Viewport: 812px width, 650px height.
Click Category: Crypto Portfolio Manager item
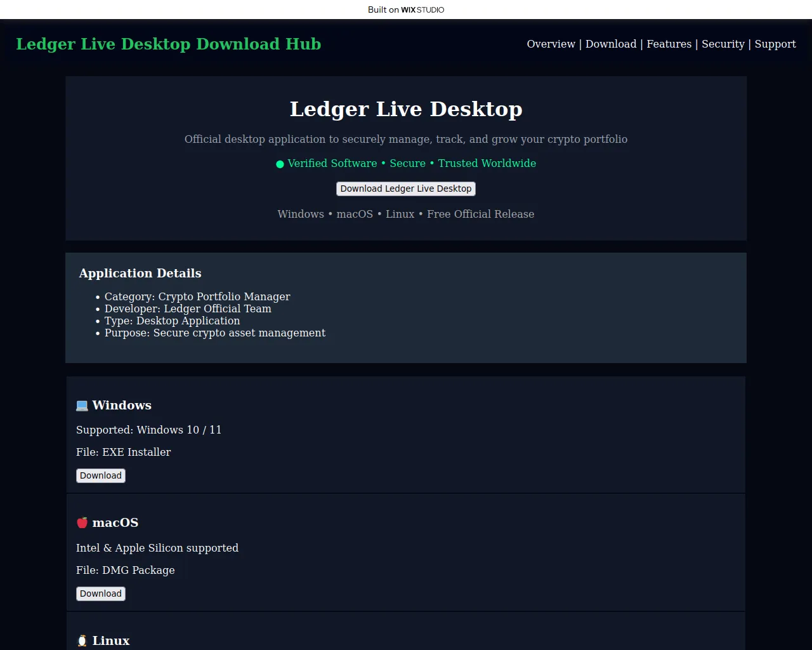197,296
